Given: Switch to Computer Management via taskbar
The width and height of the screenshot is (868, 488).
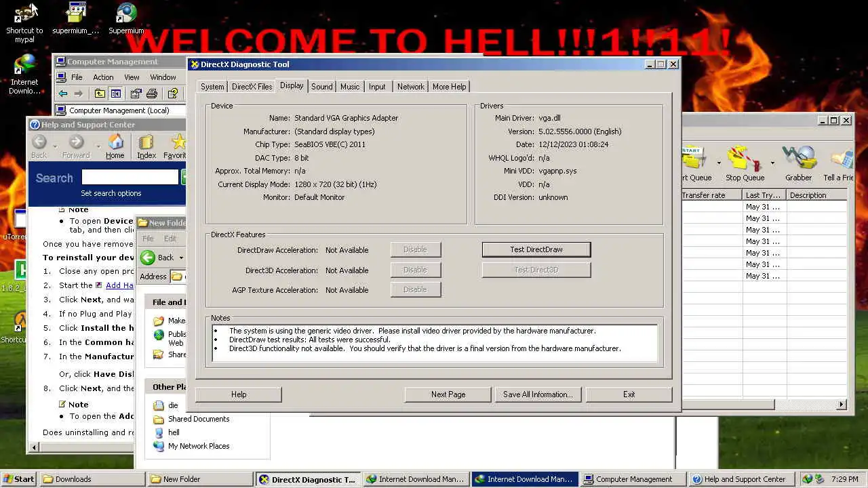Looking at the screenshot, I should (633, 479).
